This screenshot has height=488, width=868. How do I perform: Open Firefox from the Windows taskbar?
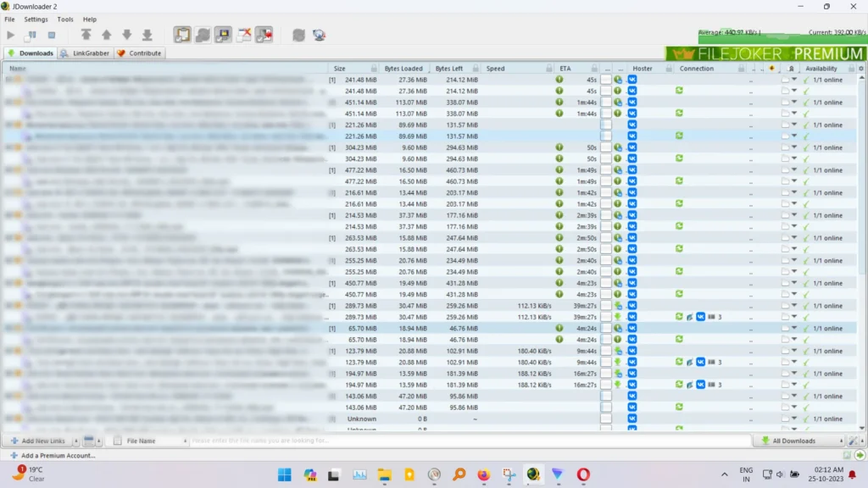pyautogui.click(x=483, y=474)
